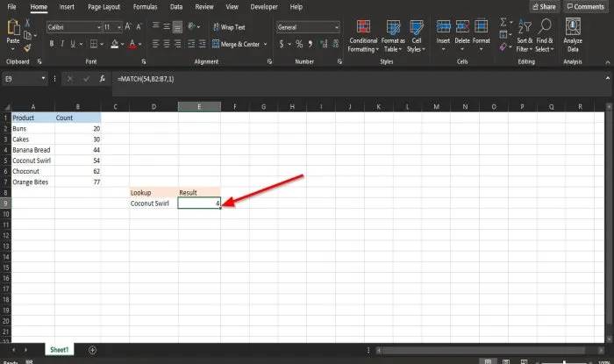Open the Conditional Formatting menu
This screenshot has width=614, height=364.
pos(363,36)
